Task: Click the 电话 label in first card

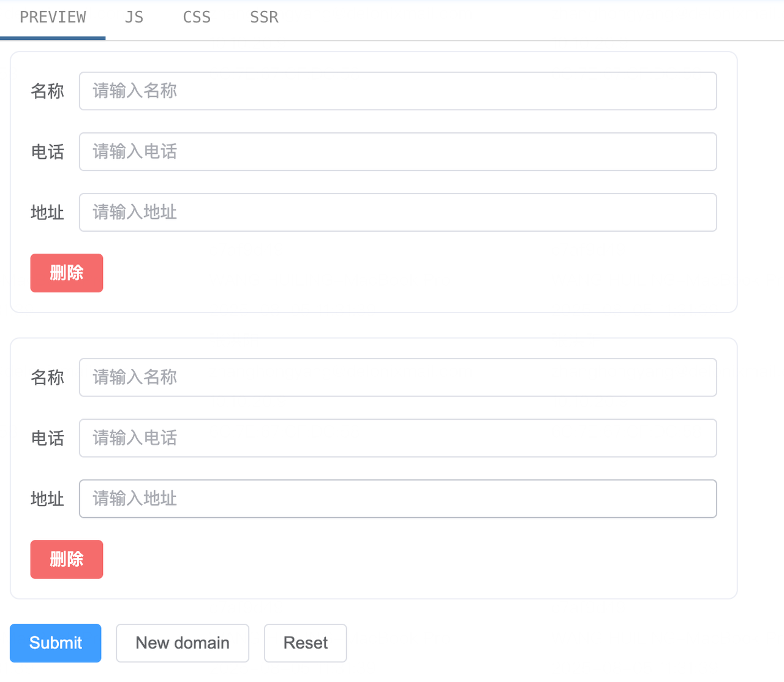Action: coord(47,152)
